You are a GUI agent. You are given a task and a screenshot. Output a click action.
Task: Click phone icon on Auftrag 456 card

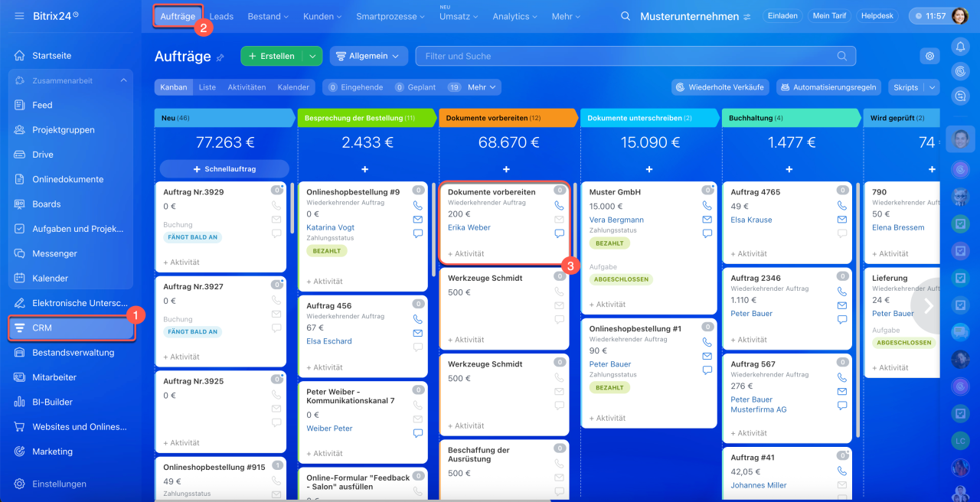coord(417,319)
